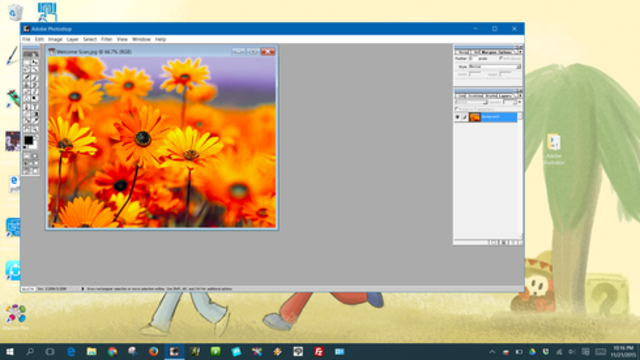
Task: Select the Type tool
Action: click(x=35, y=107)
